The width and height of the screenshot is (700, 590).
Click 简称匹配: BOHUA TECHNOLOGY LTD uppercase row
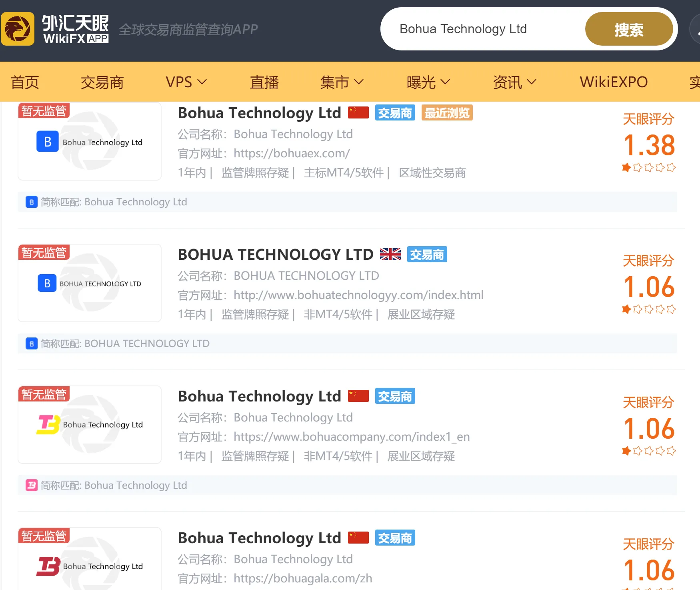(347, 343)
